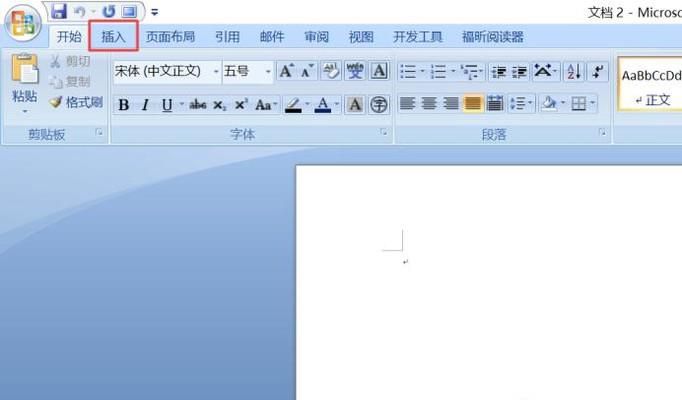Viewport: 682px width, 400px height.
Task: Toggle strikethrough formatting
Action: tap(197, 105)
